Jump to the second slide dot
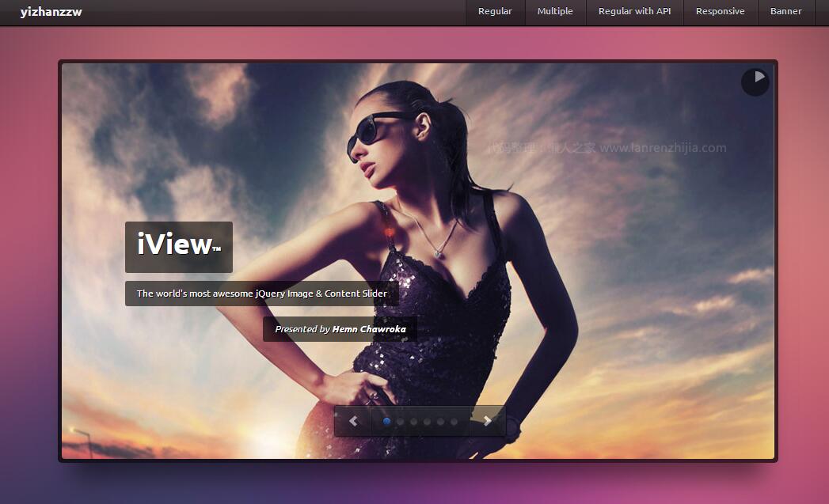The width and height of the screenshot is (829, 504). [400, 422]
